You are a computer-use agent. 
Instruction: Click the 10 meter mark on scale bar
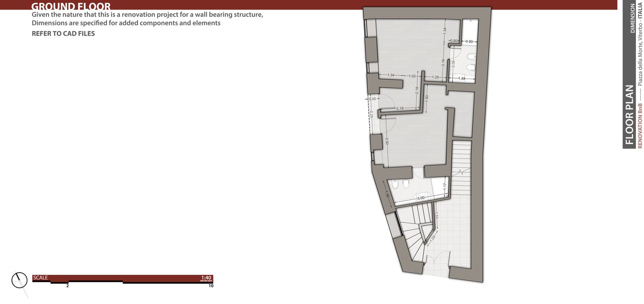[x=210, y=286]
